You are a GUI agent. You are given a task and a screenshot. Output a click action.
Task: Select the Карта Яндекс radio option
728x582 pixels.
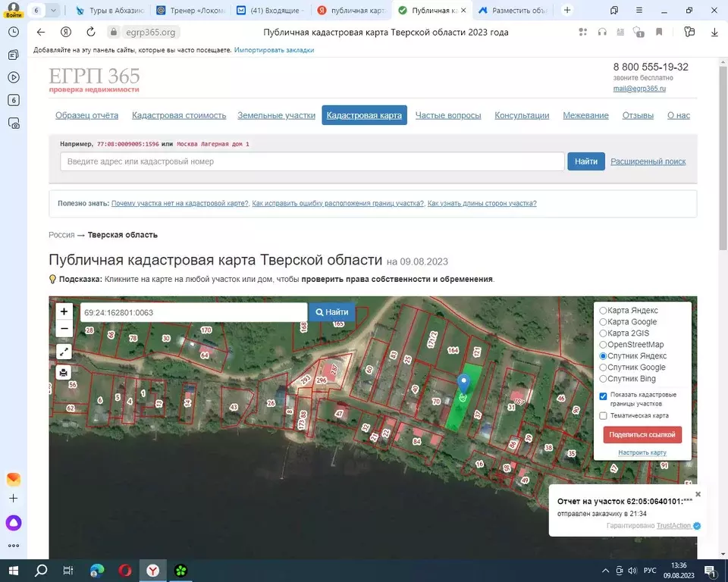[604, 311]
